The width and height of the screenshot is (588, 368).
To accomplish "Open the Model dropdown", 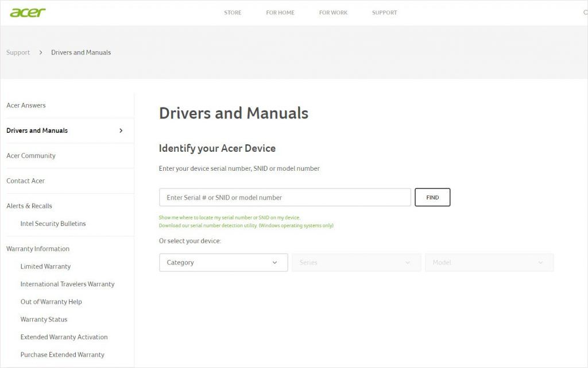I will pyautogui.click(x=489, y=262).
